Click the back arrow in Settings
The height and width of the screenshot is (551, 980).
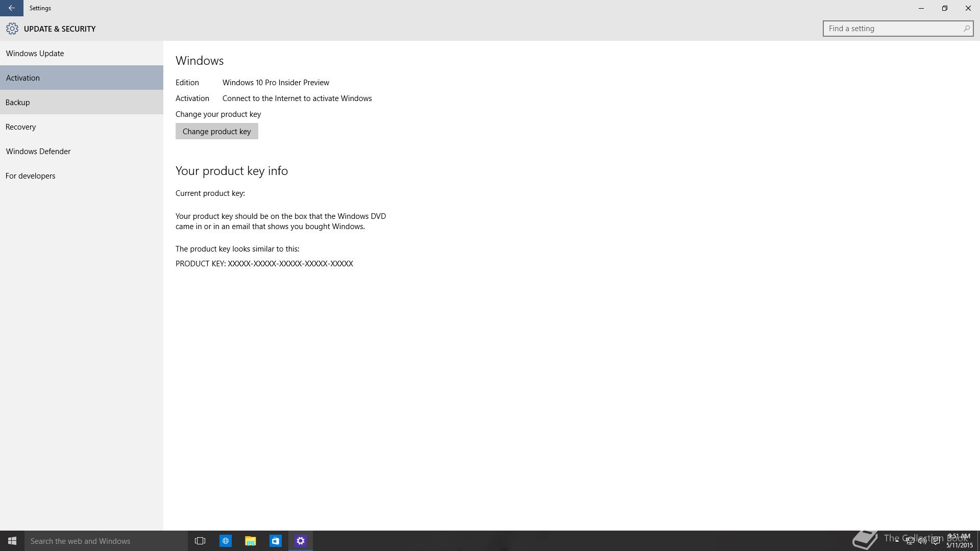[x=11, y=8]
